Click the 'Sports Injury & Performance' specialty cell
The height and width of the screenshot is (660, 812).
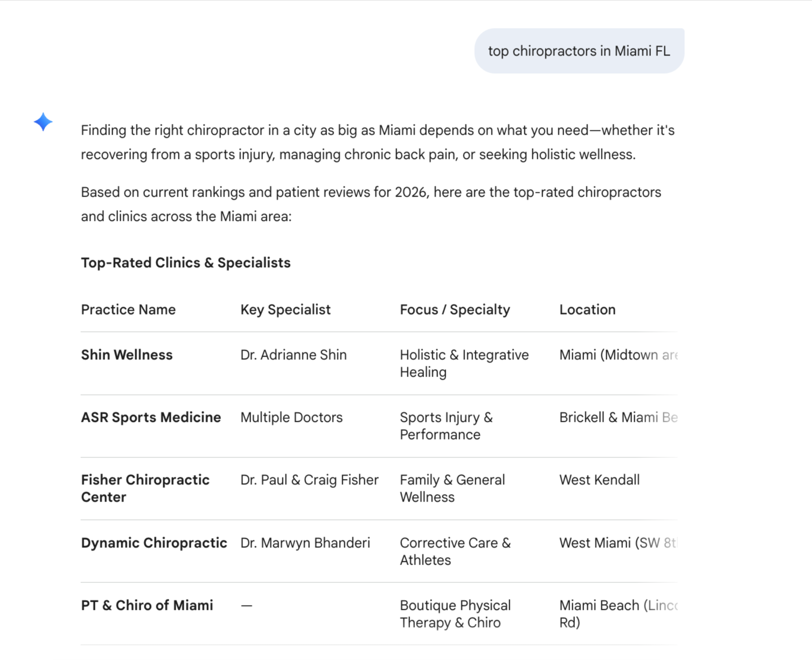point(446,426)
